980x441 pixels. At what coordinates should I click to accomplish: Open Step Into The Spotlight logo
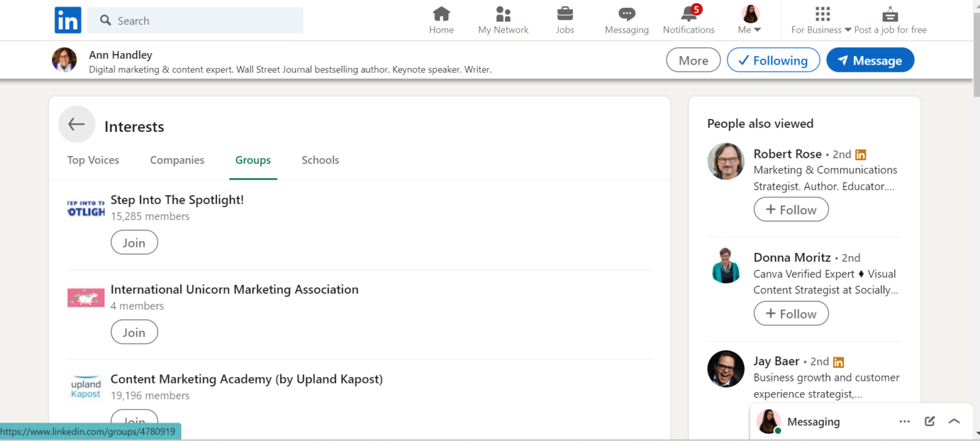click(86, 208)
